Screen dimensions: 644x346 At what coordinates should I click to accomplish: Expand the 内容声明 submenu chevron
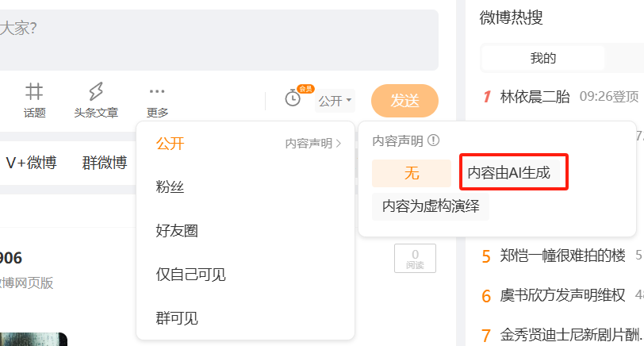point(339,144)
